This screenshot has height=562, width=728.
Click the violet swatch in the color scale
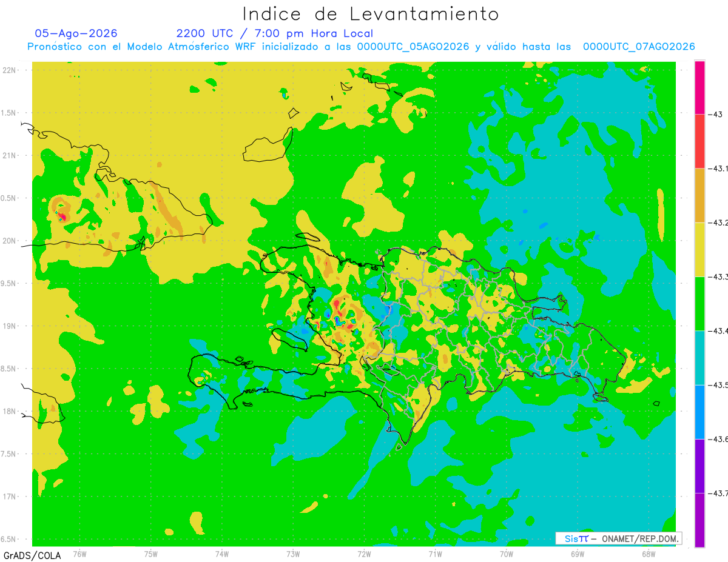click(x=699, y=466)
